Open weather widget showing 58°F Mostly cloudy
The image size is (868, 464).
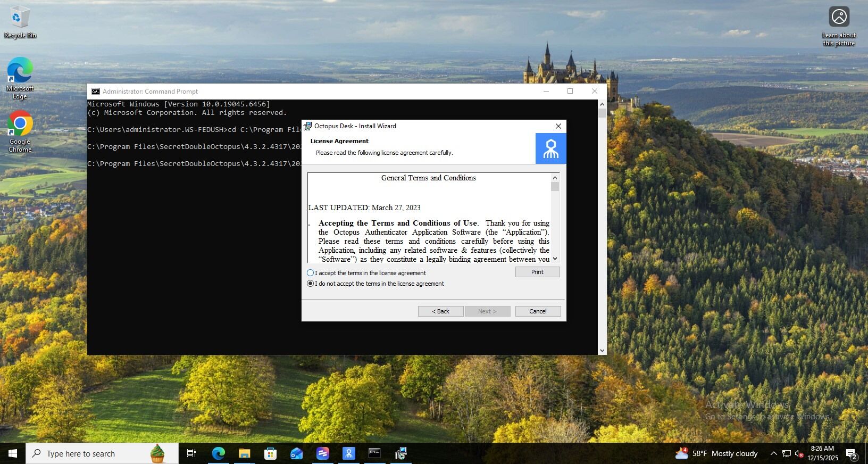pos(716,453)
